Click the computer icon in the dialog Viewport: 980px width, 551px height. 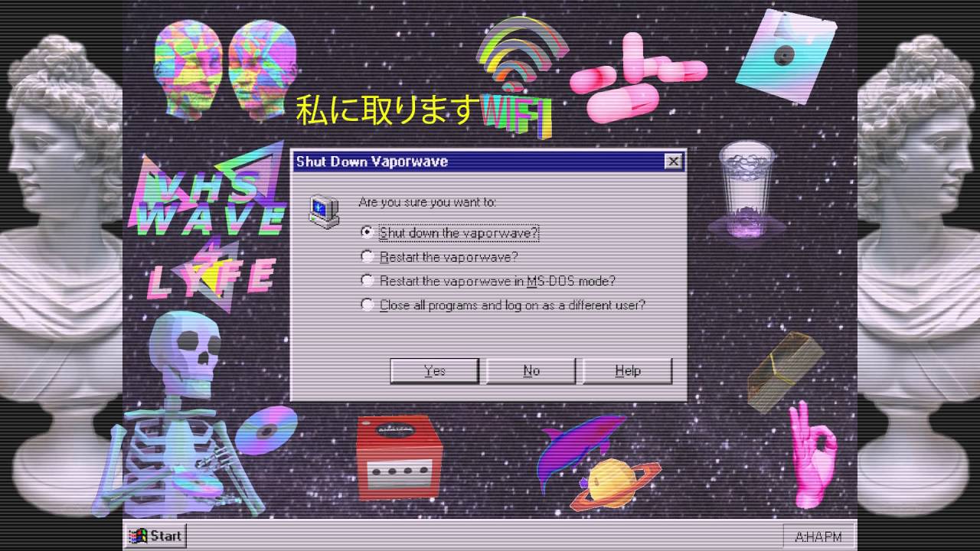pyautogui.click(x=324, y=211)
